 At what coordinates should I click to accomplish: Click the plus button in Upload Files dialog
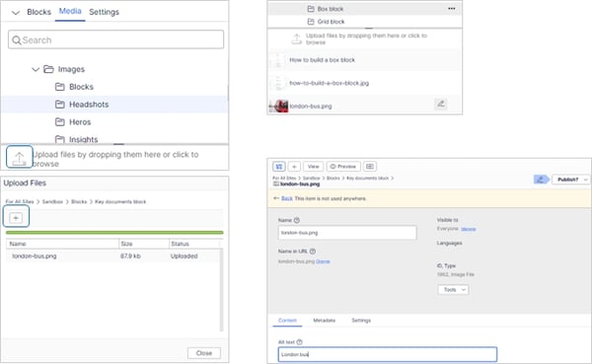16,218
